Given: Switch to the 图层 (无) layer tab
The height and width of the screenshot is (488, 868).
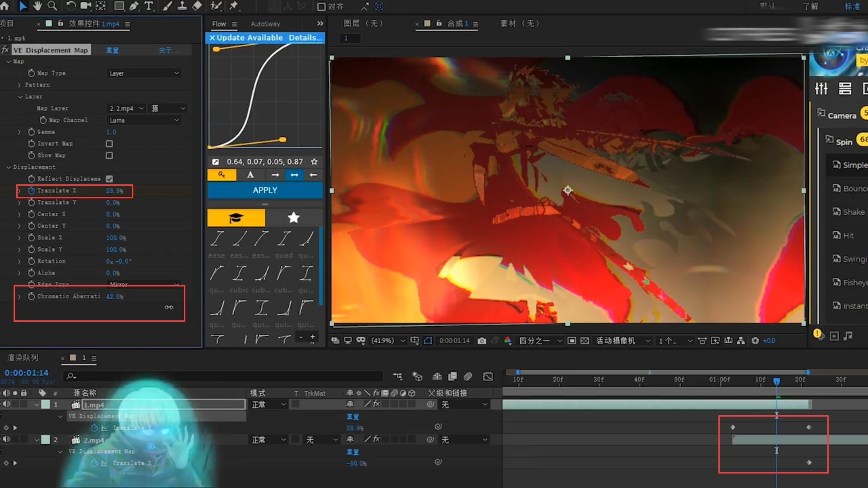Looking at the screenshot, I should point(363,23).
